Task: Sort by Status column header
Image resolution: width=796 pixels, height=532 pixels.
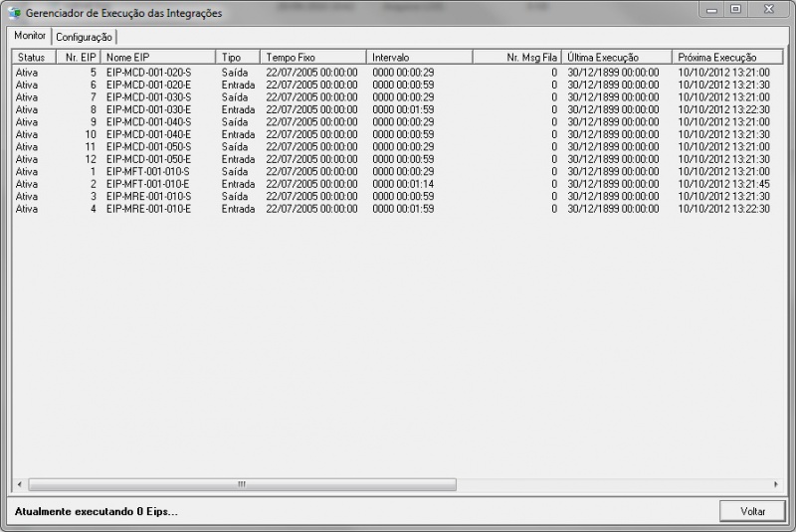Action: (32, 58)
